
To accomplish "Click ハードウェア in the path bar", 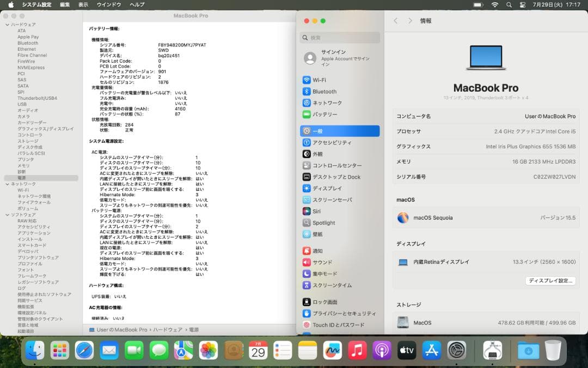I will pyautogui.click(x=167, y=330).
